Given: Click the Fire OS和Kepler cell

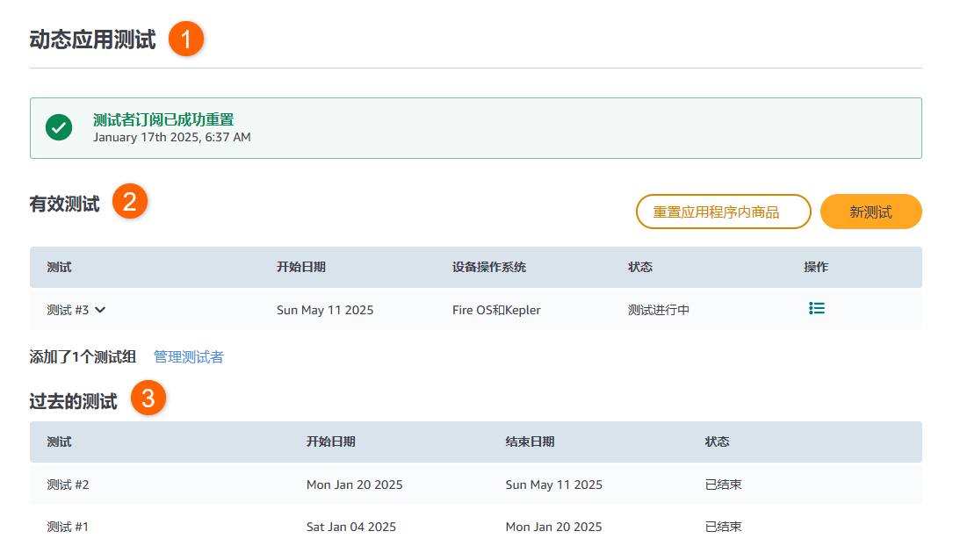Looking at the screenshot, I should click(496, 310).
